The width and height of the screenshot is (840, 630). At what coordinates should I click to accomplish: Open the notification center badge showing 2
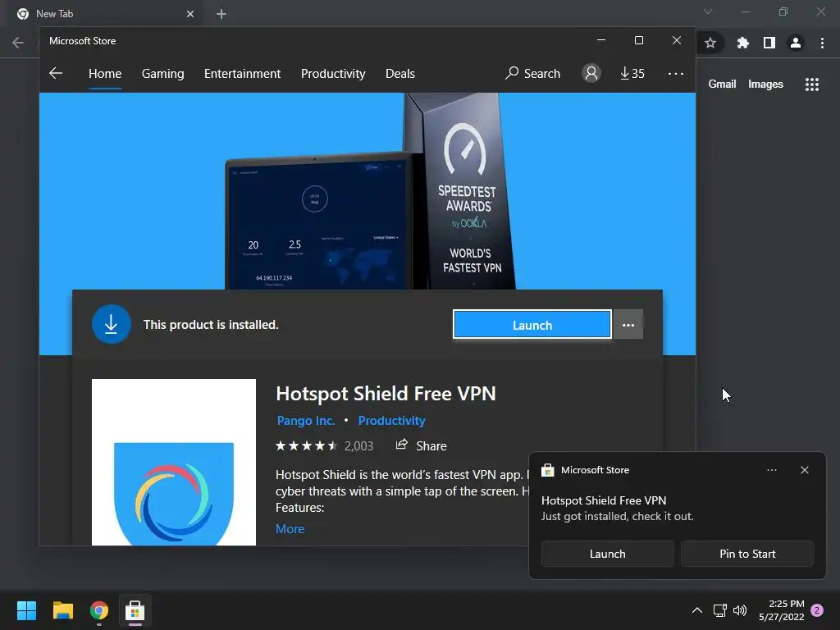click(x=817, y=610)
